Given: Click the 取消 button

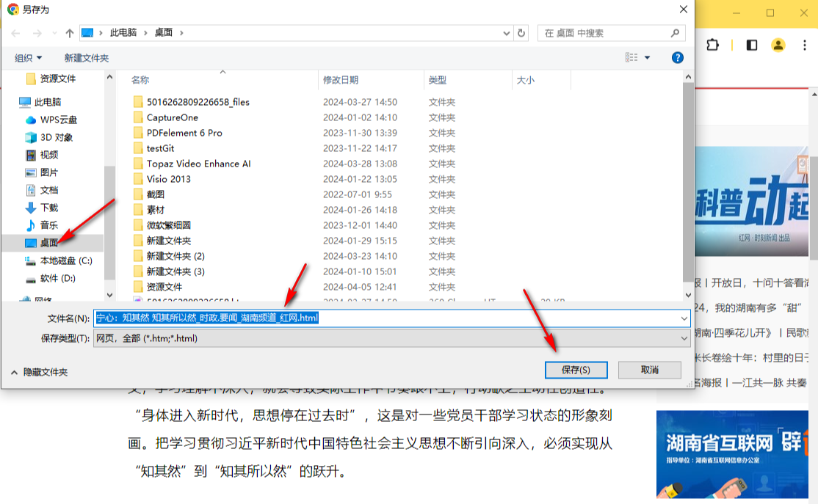Looking at the screenshot, I should point(650,370).
